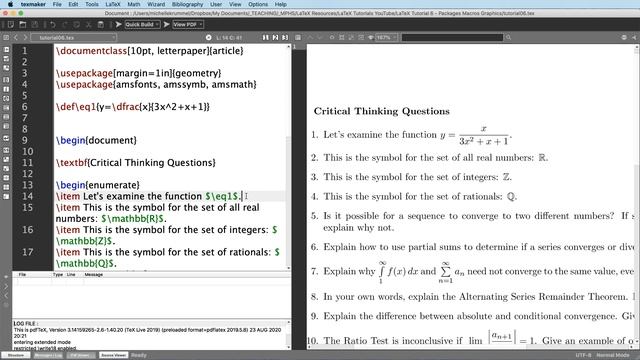This screenshot has height=360, width=640.
Task: Toggle the Messages / Log panel button
Action: click(x=48, y=355)
